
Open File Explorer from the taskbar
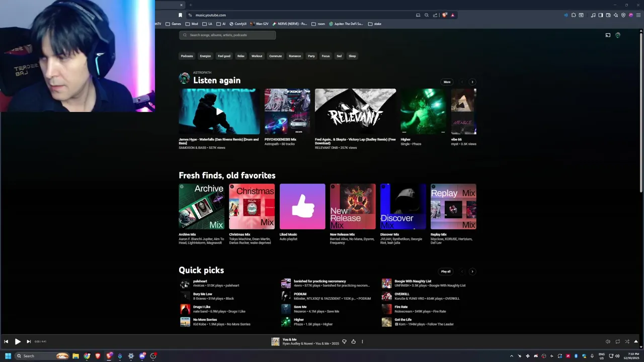click(x=75, y=356)
